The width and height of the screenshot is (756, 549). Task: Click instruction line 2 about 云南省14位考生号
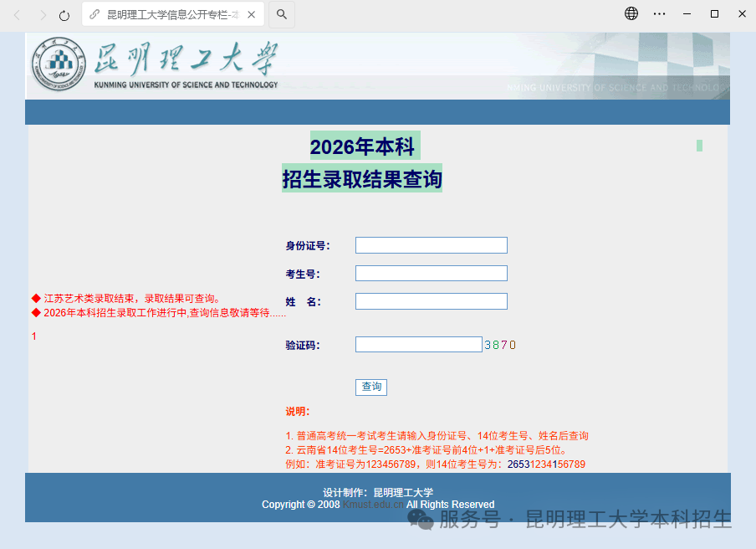pos(427,450)
